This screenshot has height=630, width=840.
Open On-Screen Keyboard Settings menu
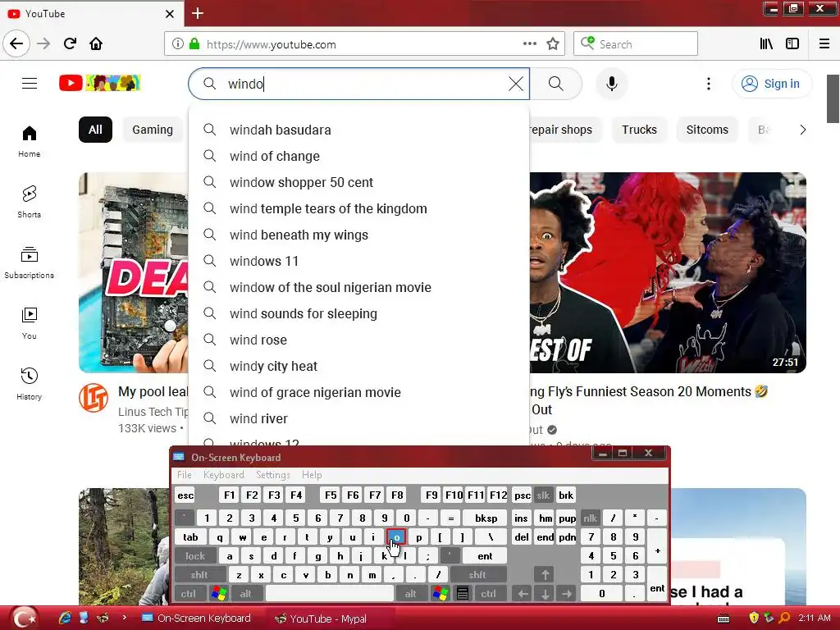click(272, 475)
